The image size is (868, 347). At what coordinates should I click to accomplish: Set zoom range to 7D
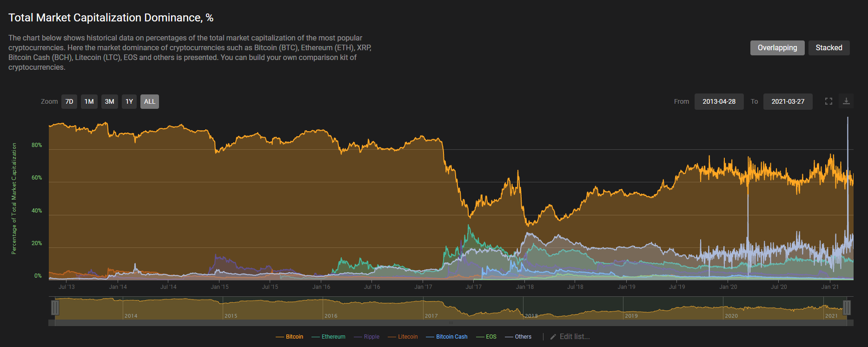click(69, 102)
